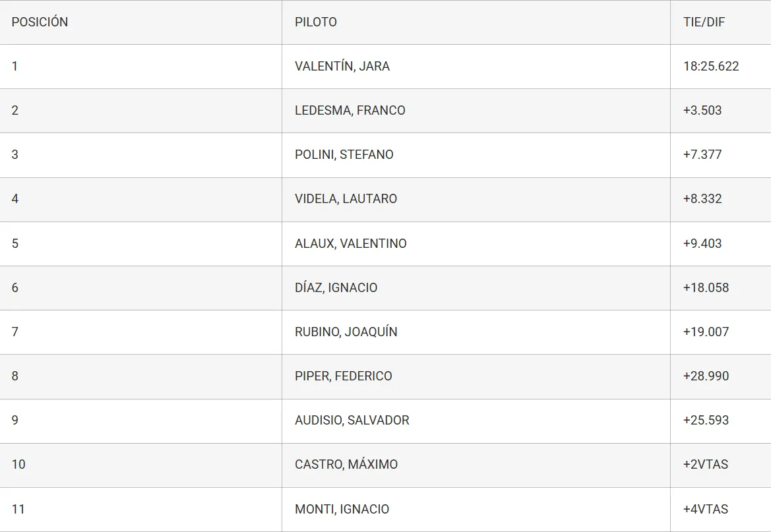Click the PILOTO column header
771x532 pixels.
[316, 22]
